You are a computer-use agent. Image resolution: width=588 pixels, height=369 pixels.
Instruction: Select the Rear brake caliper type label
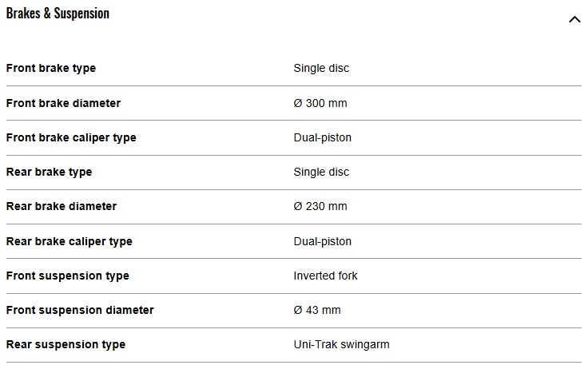tap(70, 241)
